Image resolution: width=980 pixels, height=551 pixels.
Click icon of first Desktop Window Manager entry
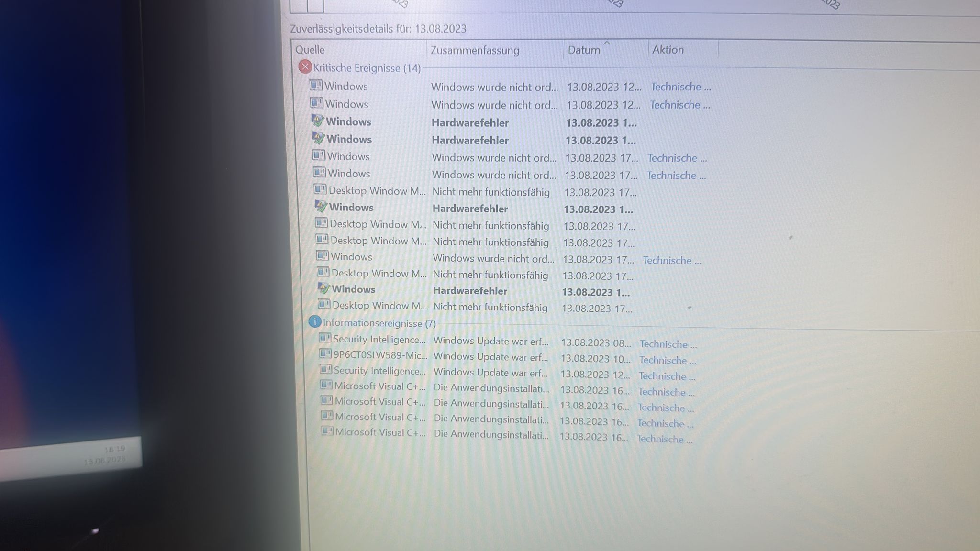pos(320,189)
